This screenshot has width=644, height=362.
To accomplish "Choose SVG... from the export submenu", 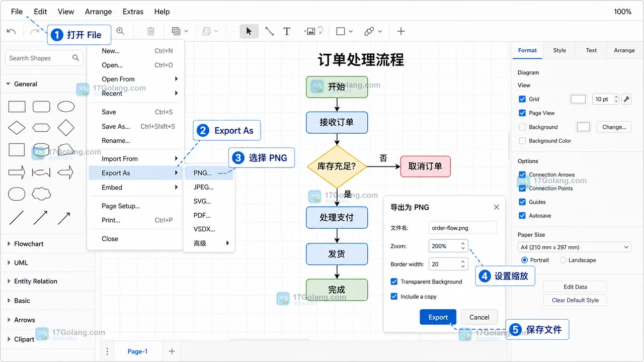I will click(x=209, y=201).
